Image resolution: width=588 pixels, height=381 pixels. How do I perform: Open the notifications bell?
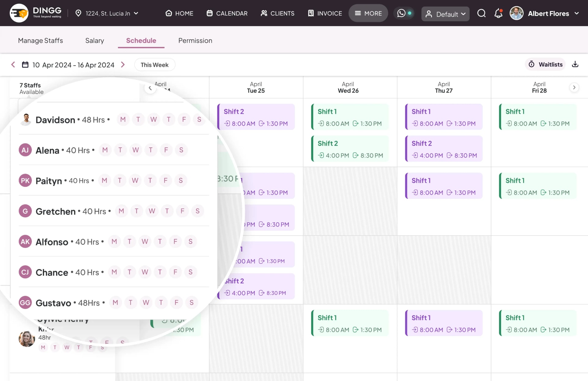498,13
